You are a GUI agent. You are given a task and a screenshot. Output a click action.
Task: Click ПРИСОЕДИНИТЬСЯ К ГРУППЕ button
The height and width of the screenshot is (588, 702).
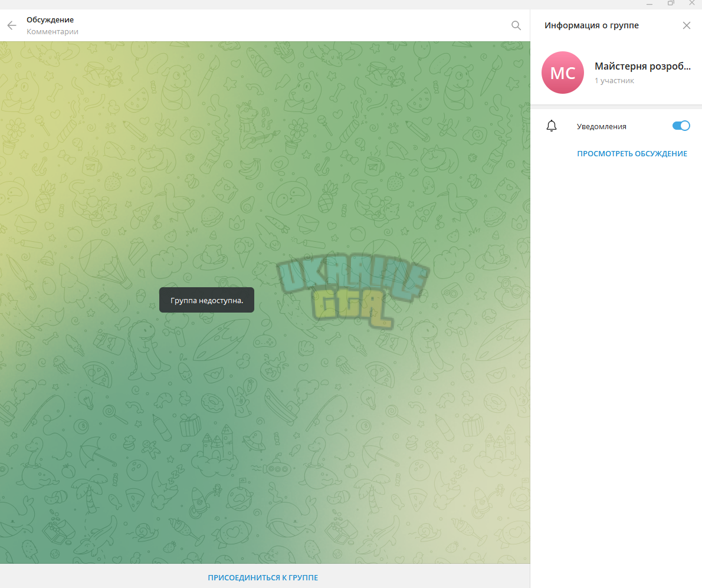[x=263, y=578]
